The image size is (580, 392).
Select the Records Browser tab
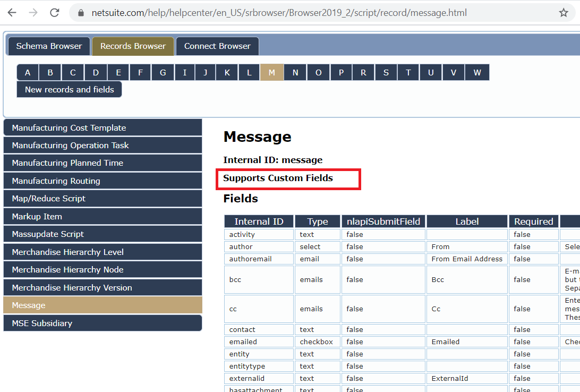[x=133, y=46]
